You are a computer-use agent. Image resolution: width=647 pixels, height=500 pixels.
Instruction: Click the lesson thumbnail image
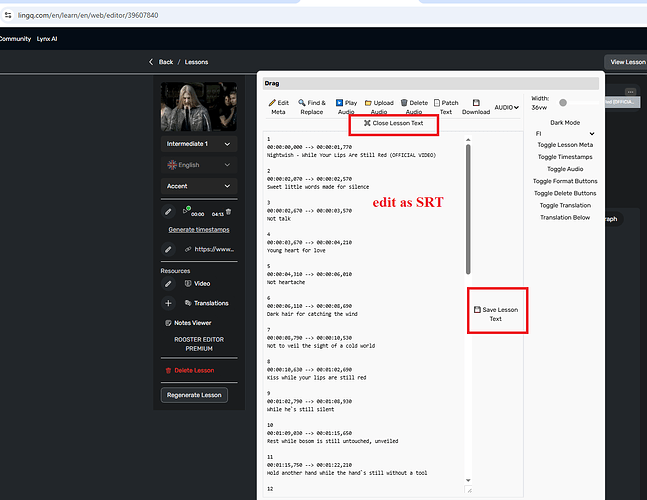(x=199, y=106)
